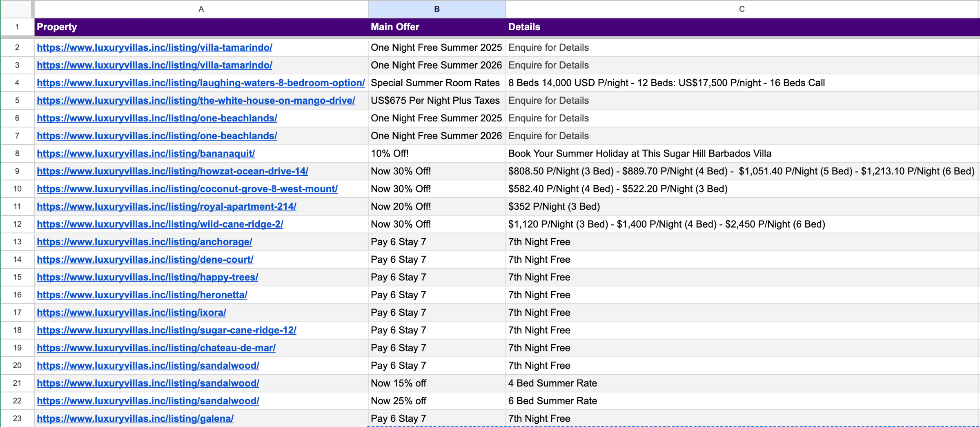Select 'One Night Free Summer 2025' in row 2
This screenshot has height=427, width=980.
(x=437, y=47)
